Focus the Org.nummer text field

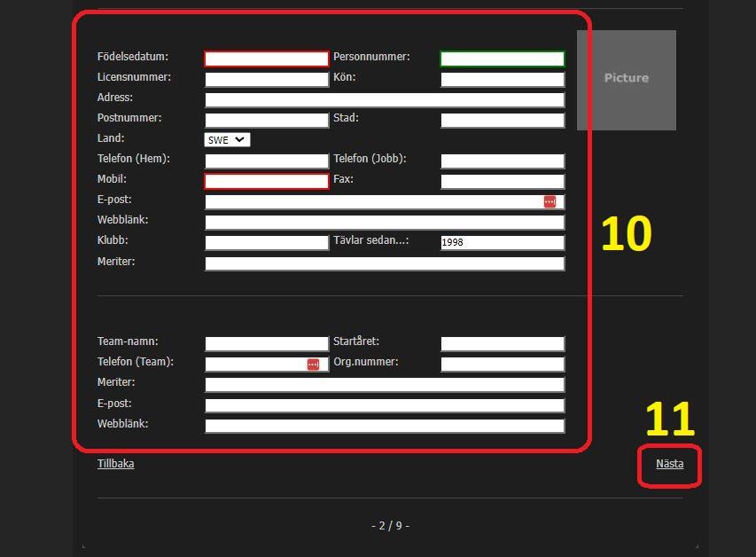502,365
